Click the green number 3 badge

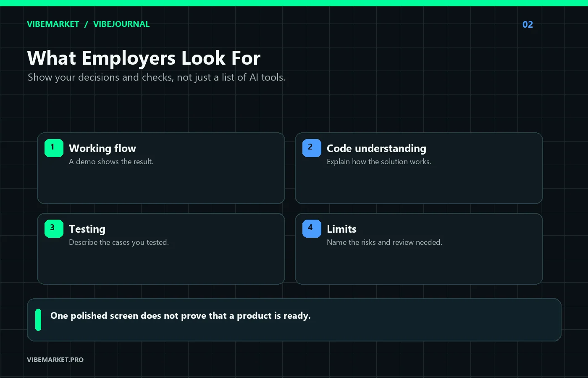point(54,228)
